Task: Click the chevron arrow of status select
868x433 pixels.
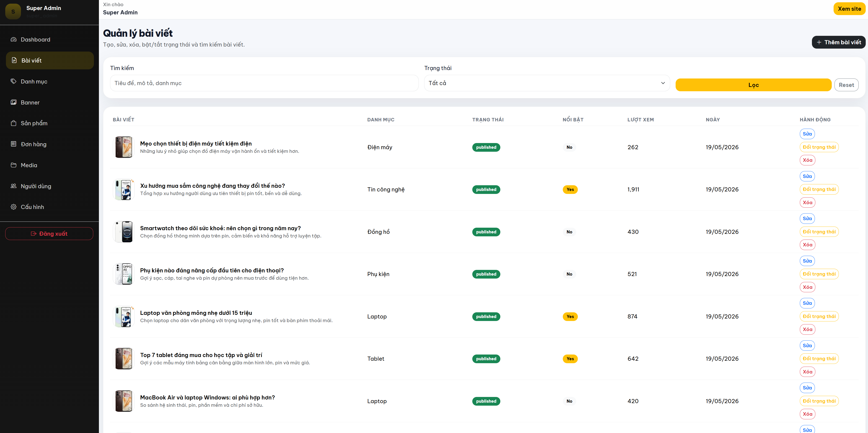Action: point(663,83)
